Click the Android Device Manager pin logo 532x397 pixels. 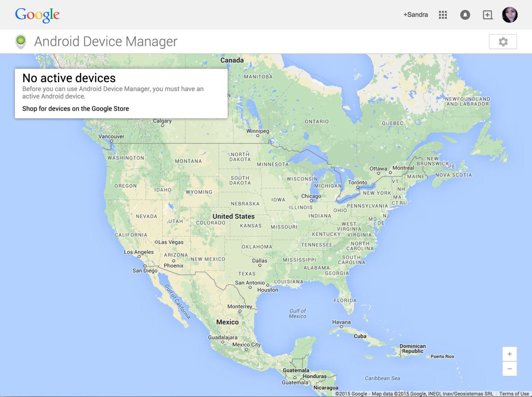tap(21, 41)
